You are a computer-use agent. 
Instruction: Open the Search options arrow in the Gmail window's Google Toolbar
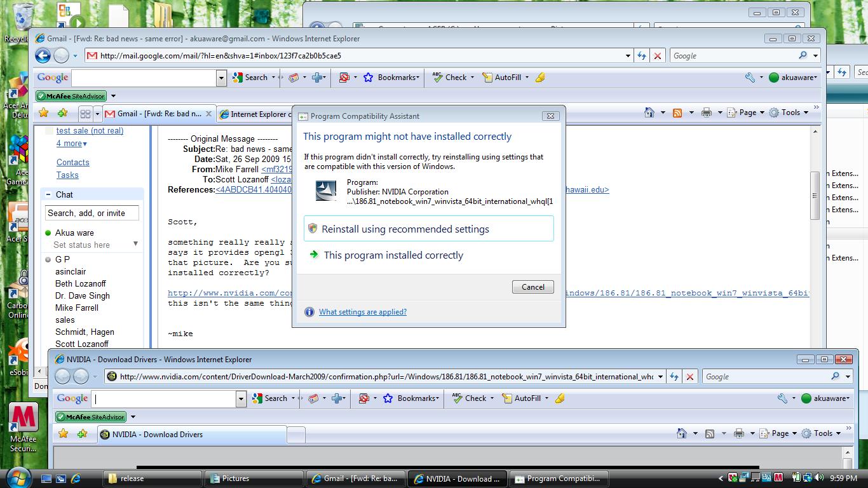[x=273, y=78]
